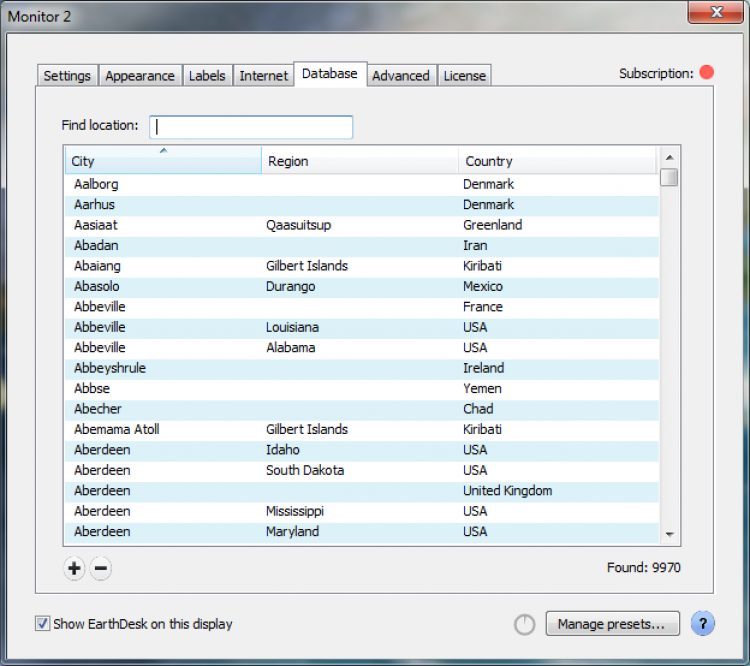Select the Internet tab
750x666 pixels.
pos(264,76)
